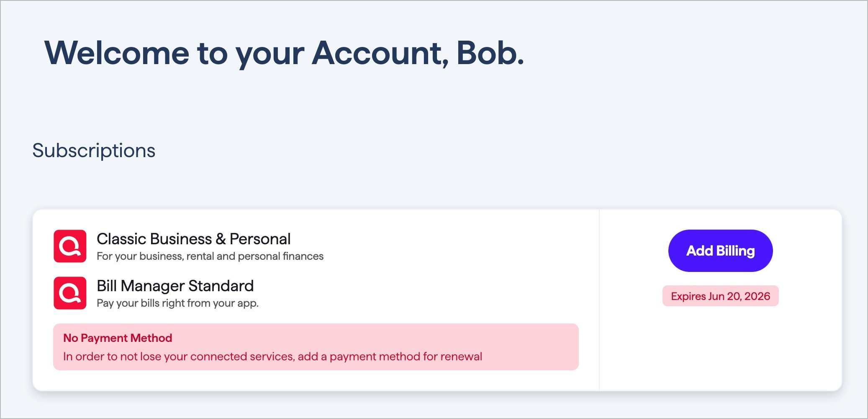Click the Subscriptions section heading
The image size is (868, 419).
94,150
